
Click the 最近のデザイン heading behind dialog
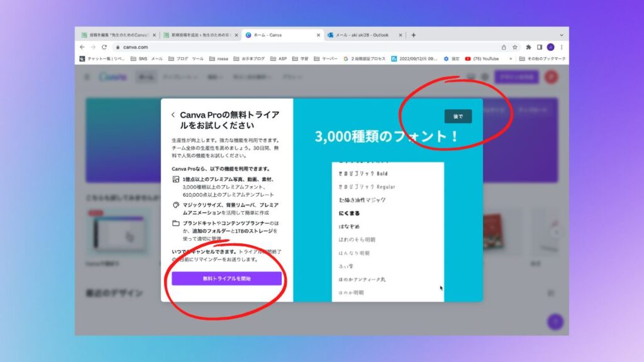[x=114, y=293]
